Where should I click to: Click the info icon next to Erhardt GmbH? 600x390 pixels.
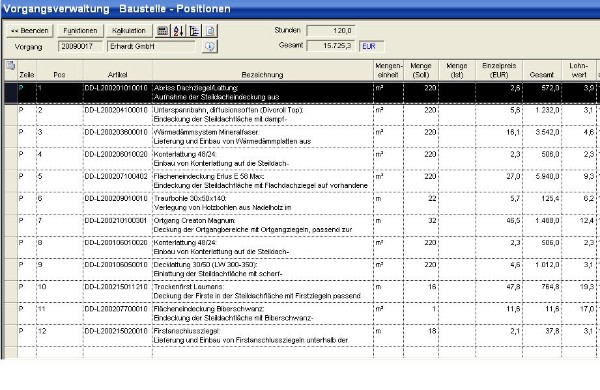[209, 46]
